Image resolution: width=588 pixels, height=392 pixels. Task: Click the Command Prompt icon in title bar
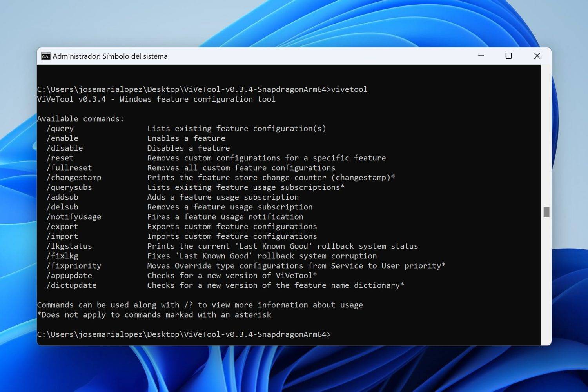coord(46,56)
